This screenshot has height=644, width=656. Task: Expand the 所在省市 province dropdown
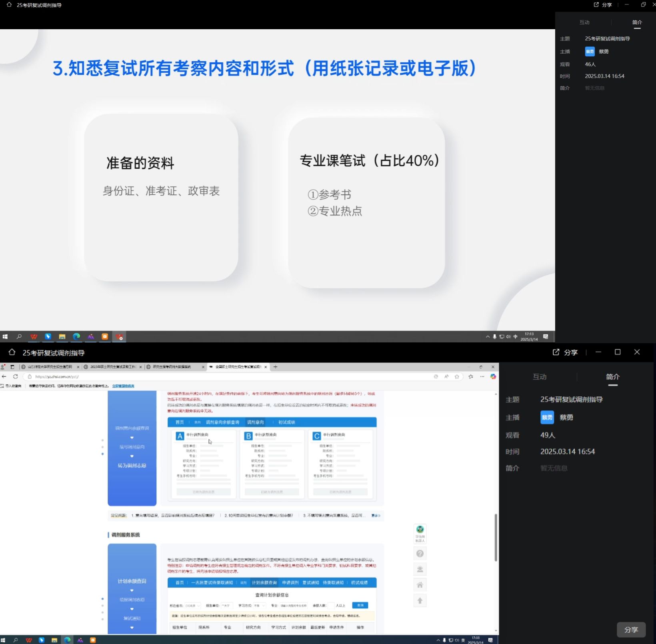[193, 606]
